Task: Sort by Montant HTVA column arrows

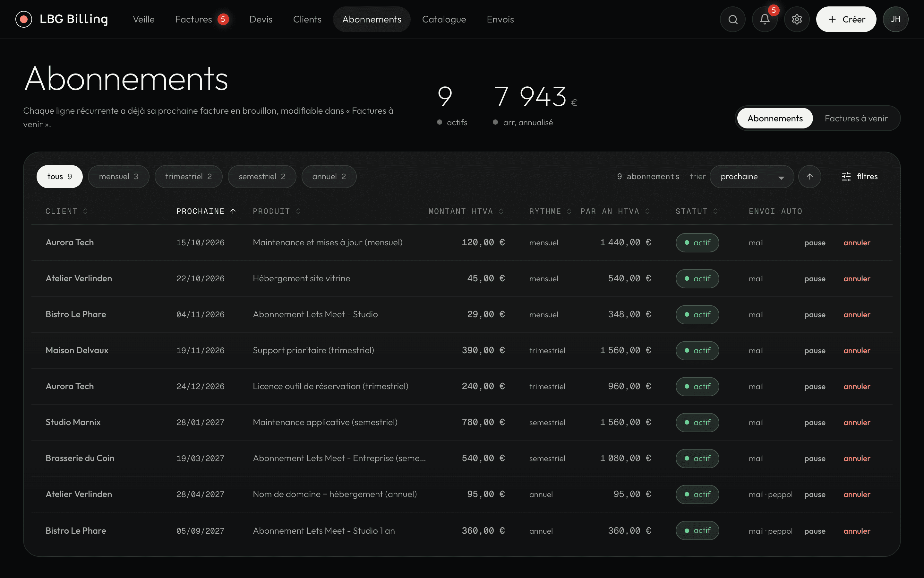Action: pyautogui.click(x=501, y=211)
